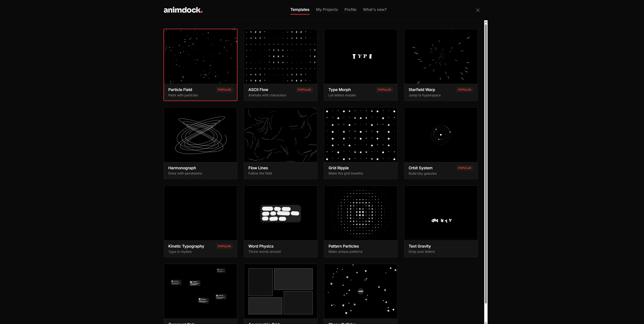644x324 pixels.
Task: Click the POPULAR badge on Particle Field
Action: pos(224,90)
